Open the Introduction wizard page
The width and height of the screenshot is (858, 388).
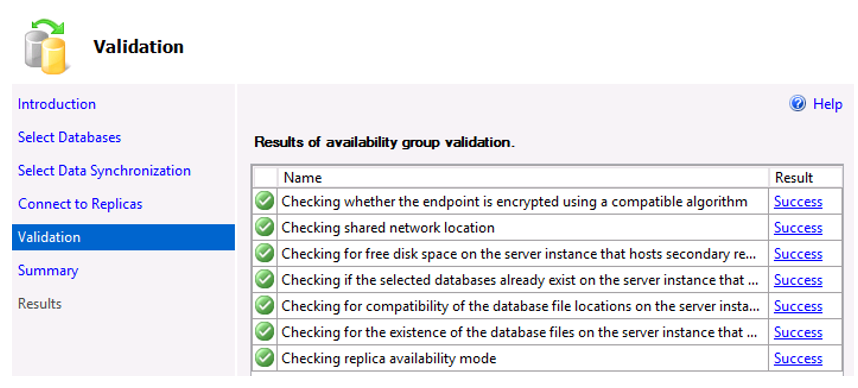tap(57, 104)
